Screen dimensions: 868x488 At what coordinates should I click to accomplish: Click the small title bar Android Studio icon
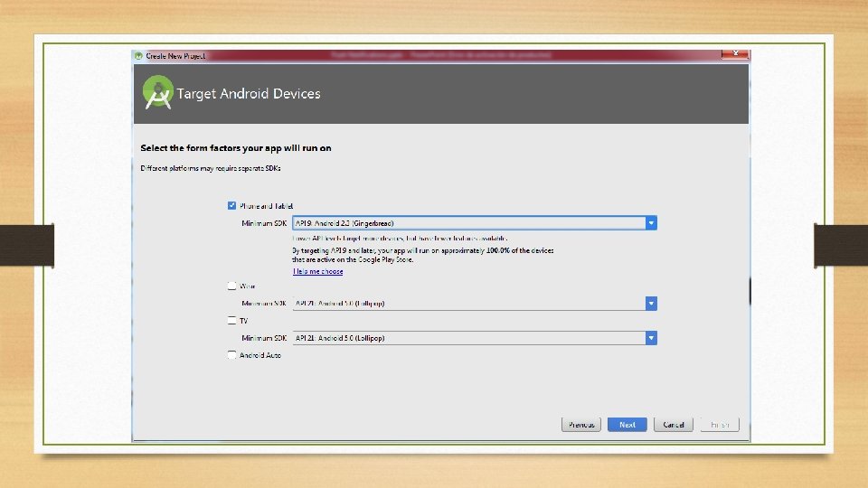pos(138,56)
